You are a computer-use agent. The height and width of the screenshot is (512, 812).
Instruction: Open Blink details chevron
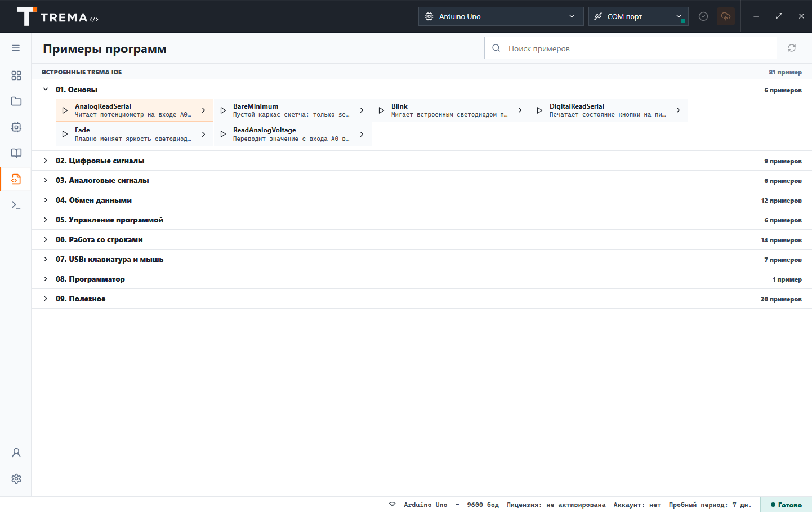[x=520, y=110]
